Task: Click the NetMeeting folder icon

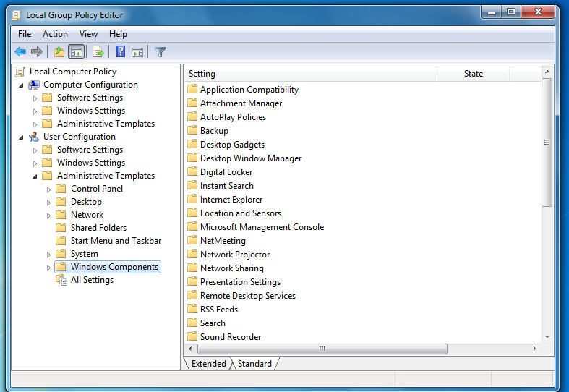Action: tap(192, 241)
